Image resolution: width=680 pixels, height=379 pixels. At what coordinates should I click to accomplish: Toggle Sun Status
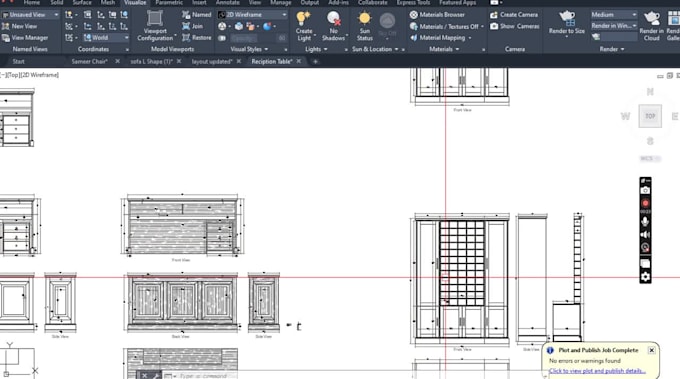click(x=365, y=26)
